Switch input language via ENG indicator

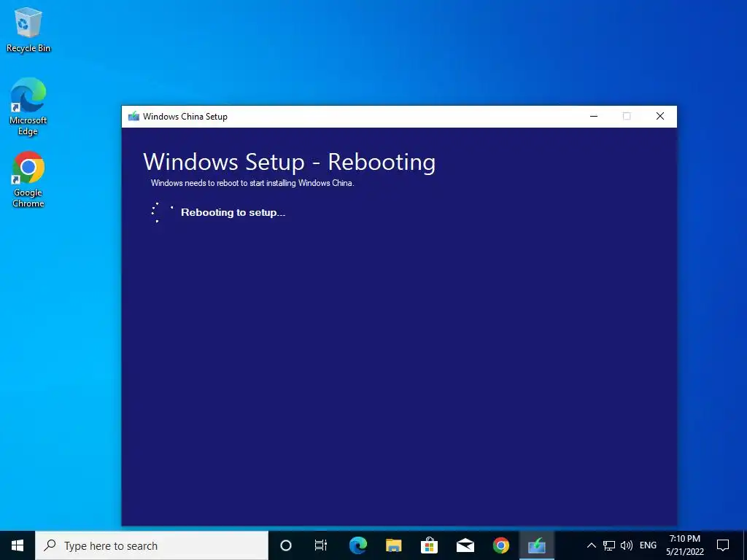(648, 545)
